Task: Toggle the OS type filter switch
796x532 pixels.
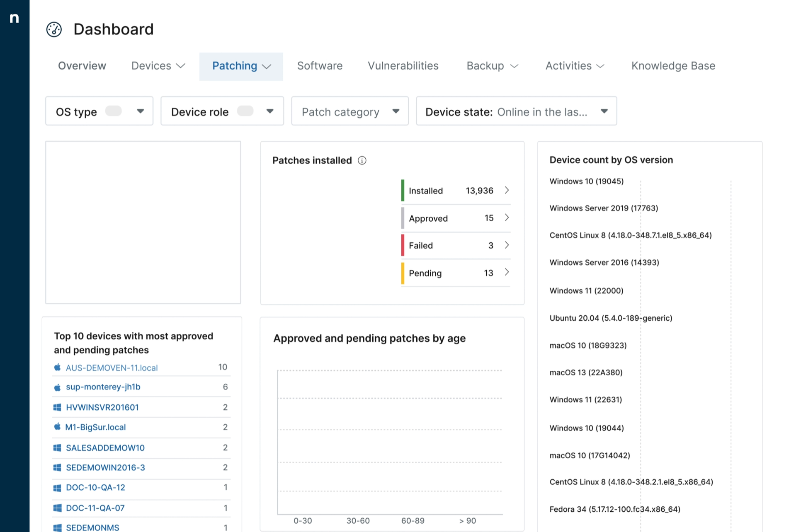Action: point(113,111)
